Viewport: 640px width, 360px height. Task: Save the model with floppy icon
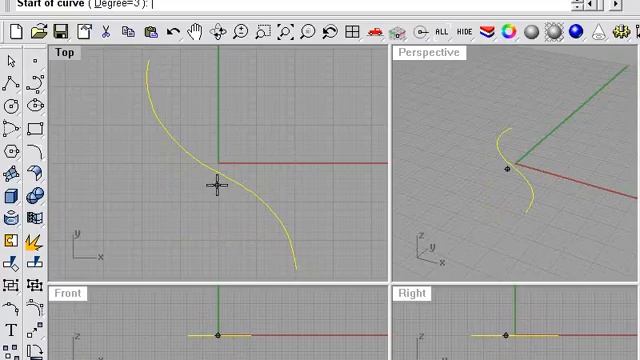tap(61, 32)
